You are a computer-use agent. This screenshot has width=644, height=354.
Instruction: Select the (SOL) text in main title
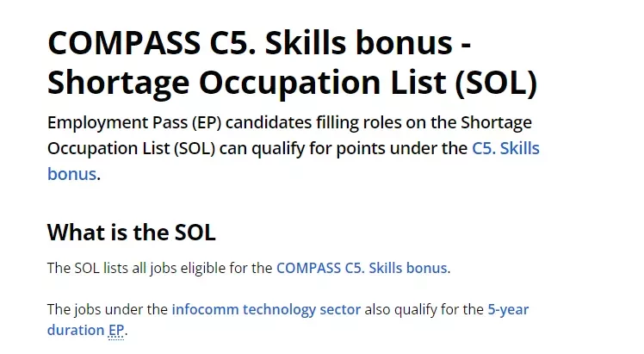point(496,83)
